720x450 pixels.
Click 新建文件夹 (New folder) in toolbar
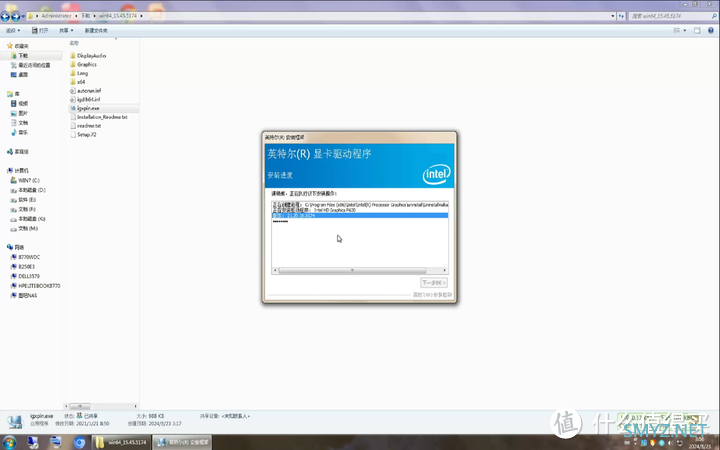96,30
